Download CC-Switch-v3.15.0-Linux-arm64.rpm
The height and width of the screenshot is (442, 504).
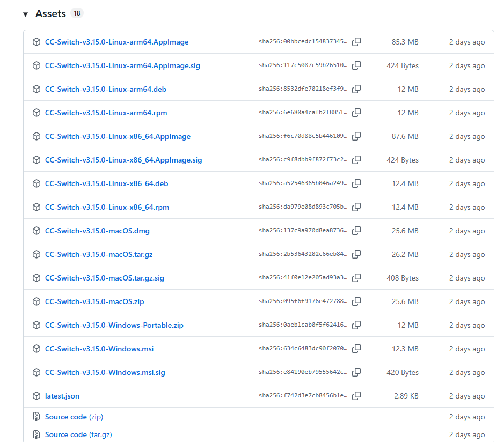point(106,113)
